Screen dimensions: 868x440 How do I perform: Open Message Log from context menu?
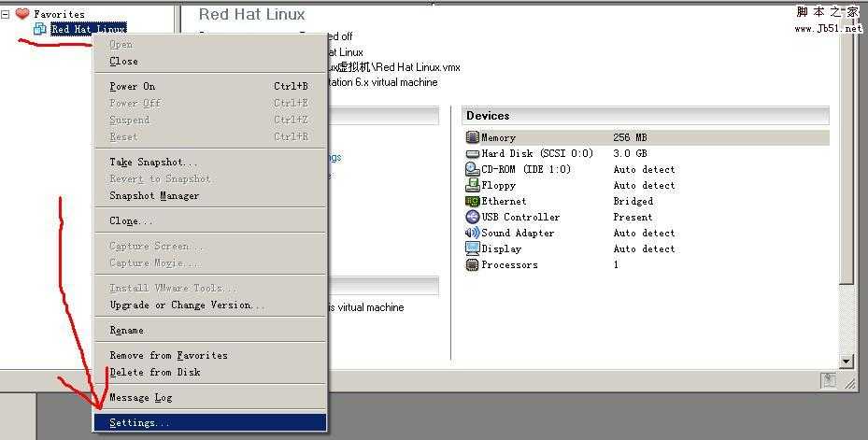pyautogui.click(x=210, y=397)
